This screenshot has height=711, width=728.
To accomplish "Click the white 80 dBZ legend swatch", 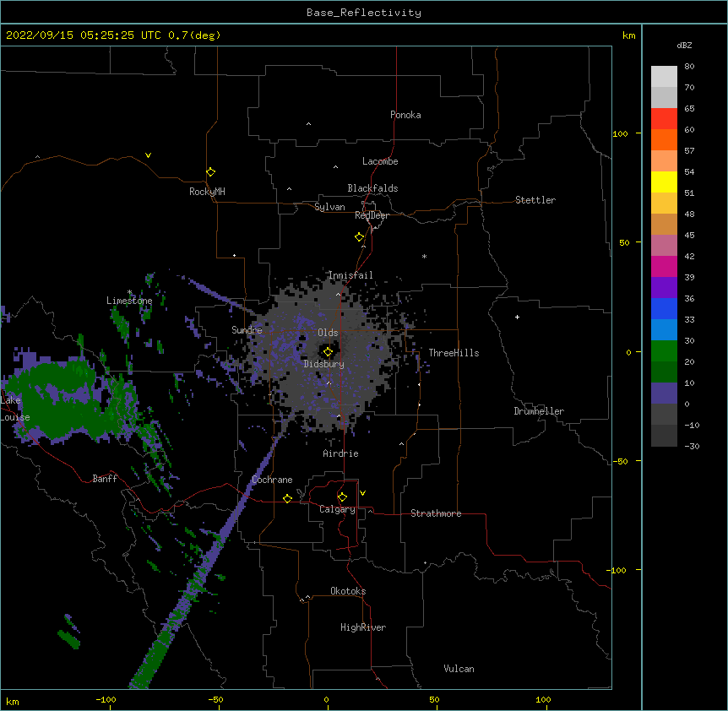I will click(x=664, y=76).
